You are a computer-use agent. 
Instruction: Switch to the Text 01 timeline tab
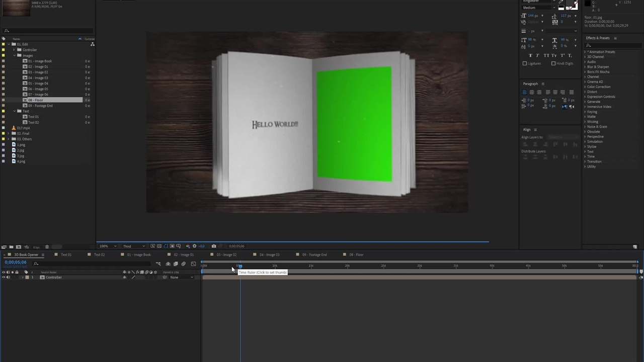click(x=66, y=254)
